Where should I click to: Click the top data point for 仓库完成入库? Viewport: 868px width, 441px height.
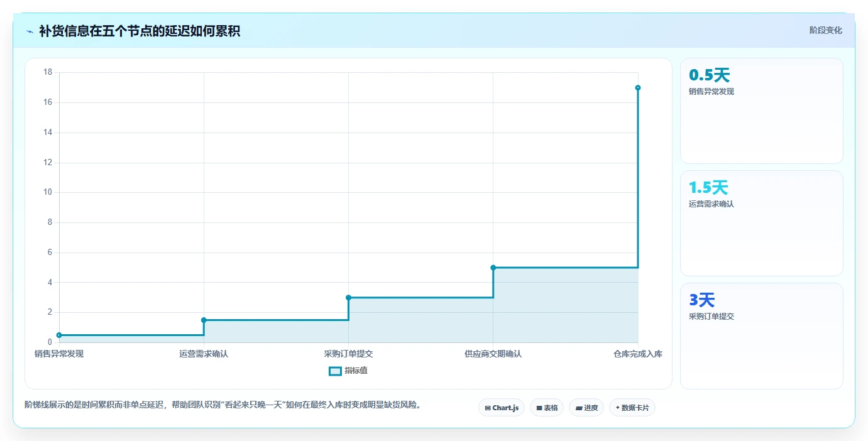pos(637,87)
